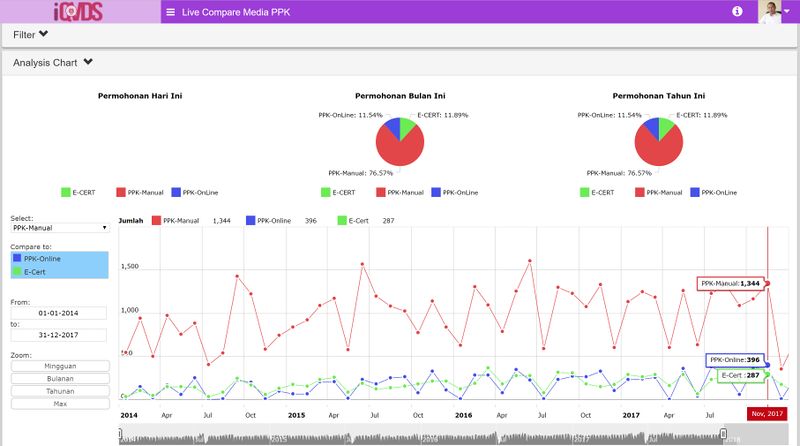
Task: Click the right handle of chart scrollbar
Action: [x=723, y=433]
